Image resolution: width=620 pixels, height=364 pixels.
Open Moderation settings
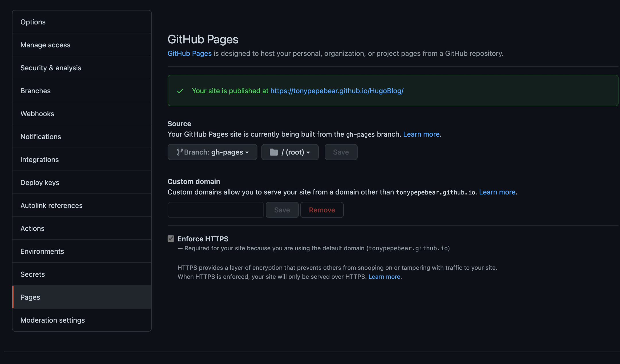pos(82,320)
